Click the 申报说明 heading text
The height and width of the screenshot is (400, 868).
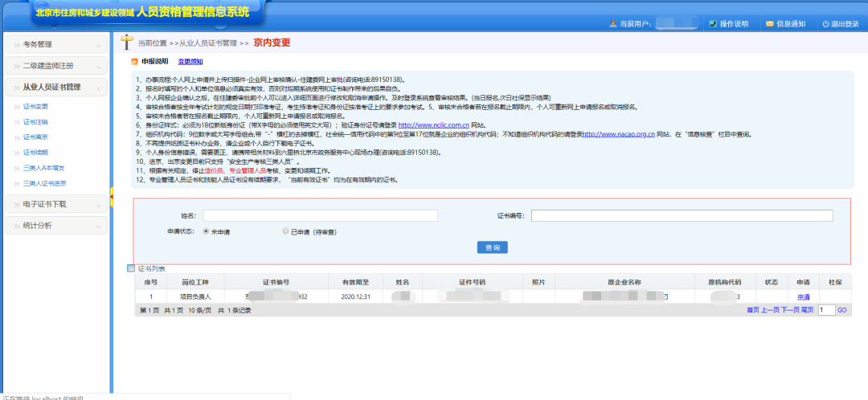(x=154, y=61)
